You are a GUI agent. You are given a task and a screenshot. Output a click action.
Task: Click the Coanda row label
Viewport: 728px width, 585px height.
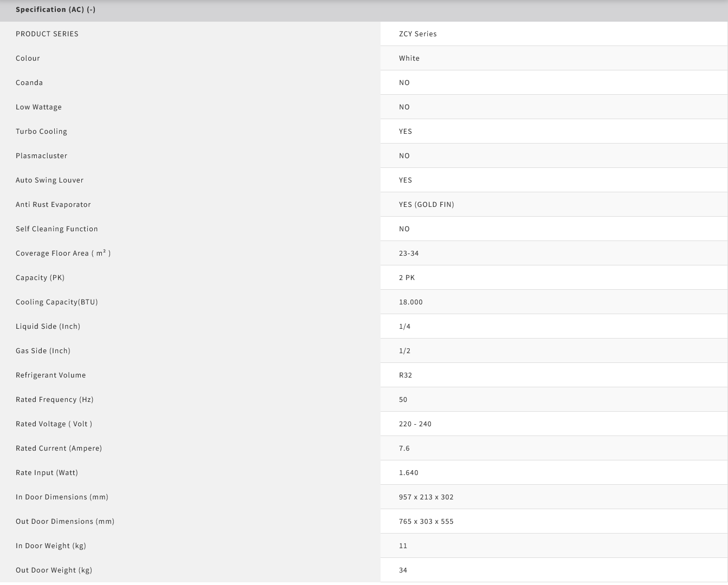pyautogui.click(x=29, y=82)
